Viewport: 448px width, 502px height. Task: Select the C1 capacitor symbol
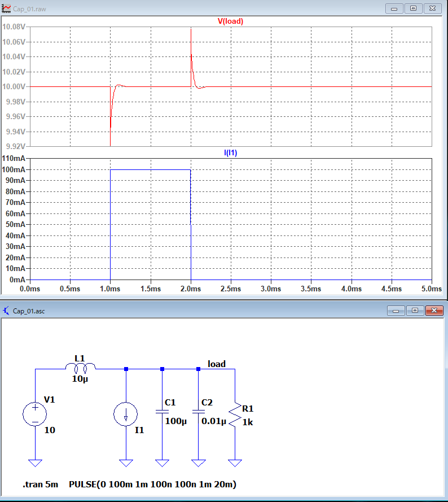162,412
